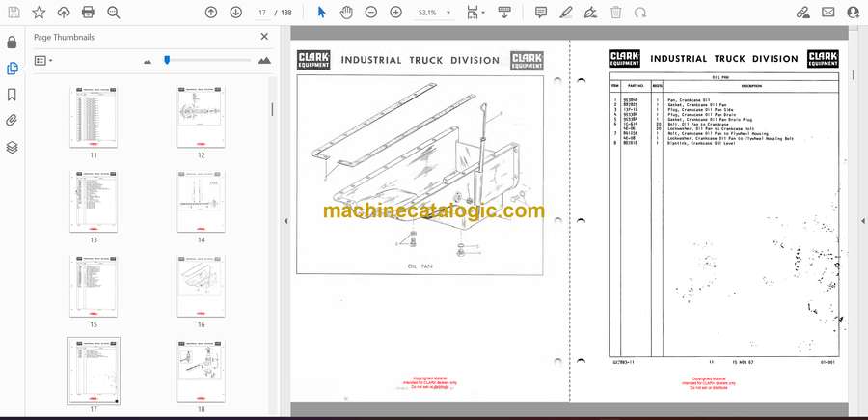Open the thumbnail options menu dropdown
This screenshot has height=420, width=868.
tap(43, 61)
